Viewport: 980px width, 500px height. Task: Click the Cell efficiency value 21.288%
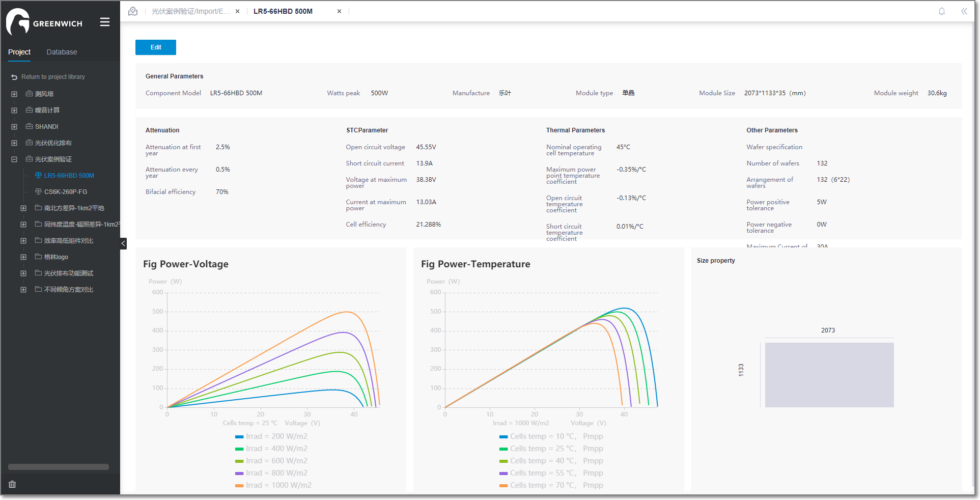pyautogui.click(x=429, y=225)
